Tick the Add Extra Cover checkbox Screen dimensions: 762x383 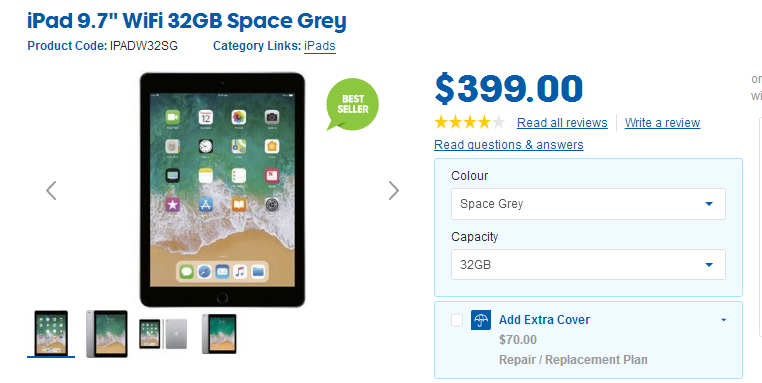(x=457, y=320)
